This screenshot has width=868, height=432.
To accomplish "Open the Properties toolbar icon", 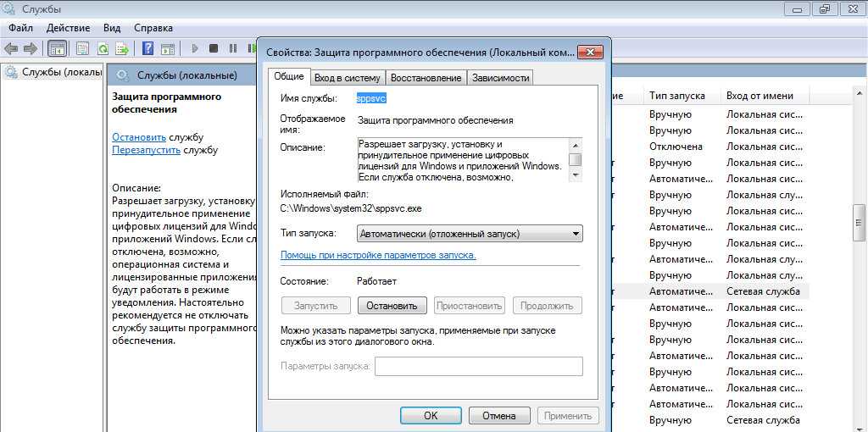I will [82, 48].
